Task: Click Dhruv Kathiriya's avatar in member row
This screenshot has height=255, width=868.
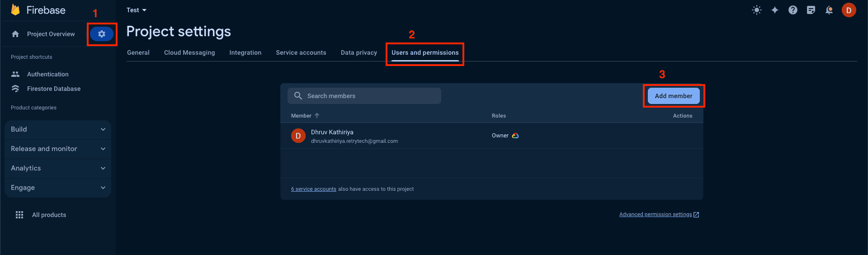Action: coord(298,136)
